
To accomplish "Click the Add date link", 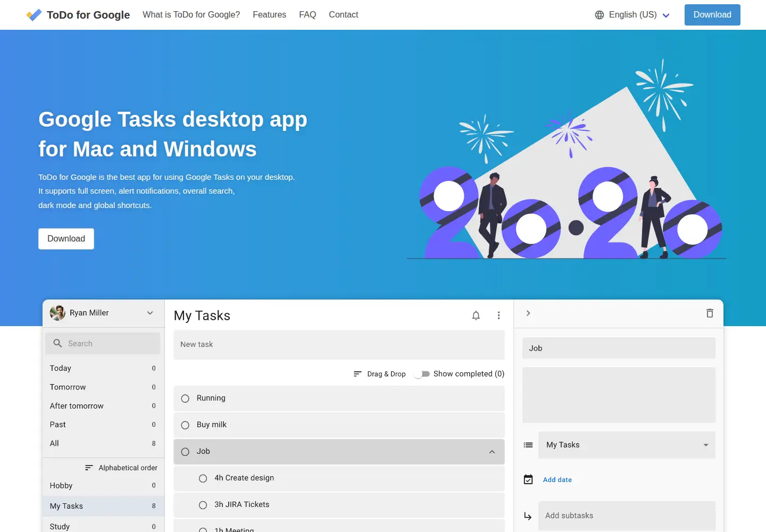I will 557,480.
